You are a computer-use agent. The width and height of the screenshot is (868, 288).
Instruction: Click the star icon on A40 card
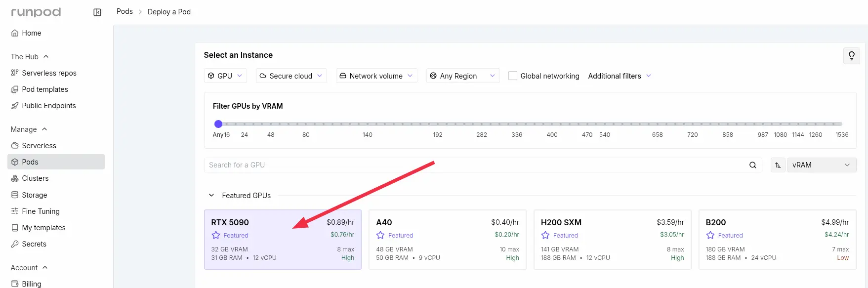tap(380, 236)
